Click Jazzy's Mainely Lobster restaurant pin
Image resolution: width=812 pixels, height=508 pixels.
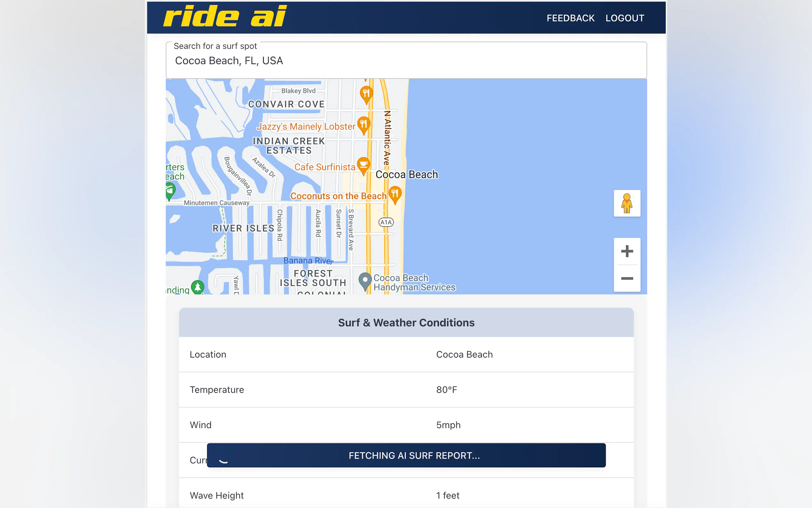coord(363,125)
